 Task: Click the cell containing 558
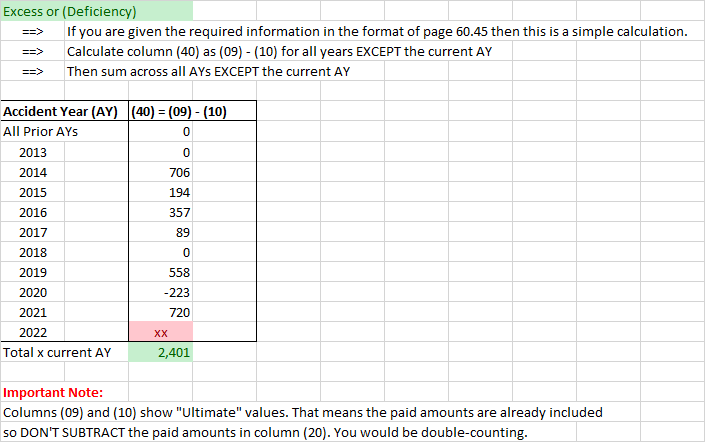coord(178,271)
